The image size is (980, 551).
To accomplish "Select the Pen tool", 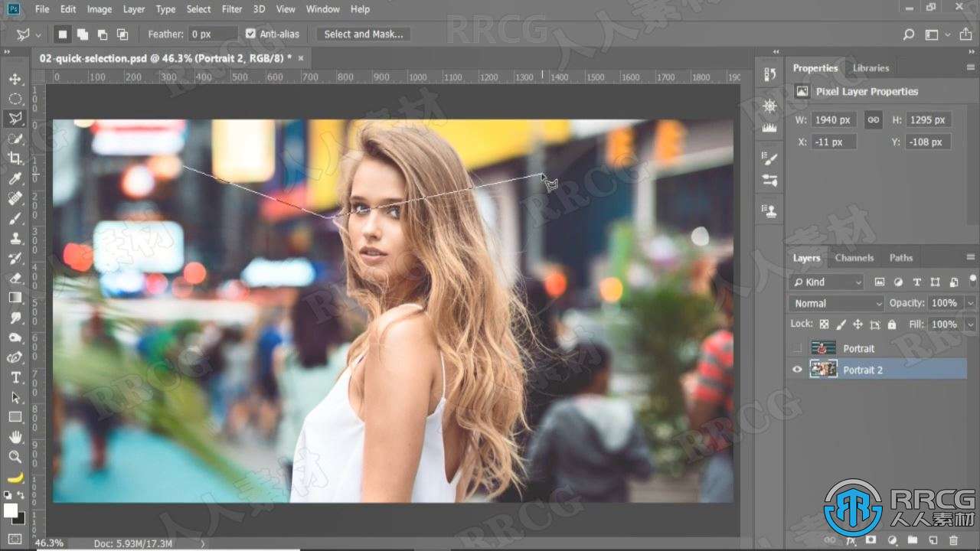I will click(x=15, y=357).
